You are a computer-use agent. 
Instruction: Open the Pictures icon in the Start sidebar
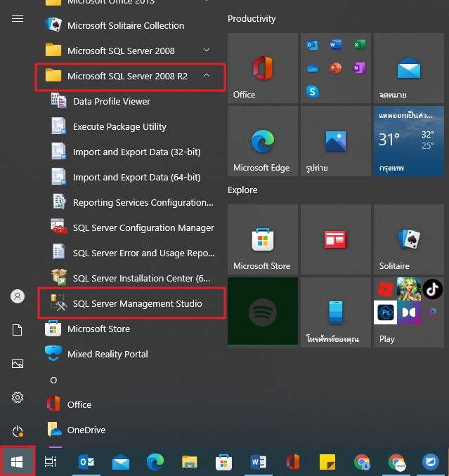[18, 364]
